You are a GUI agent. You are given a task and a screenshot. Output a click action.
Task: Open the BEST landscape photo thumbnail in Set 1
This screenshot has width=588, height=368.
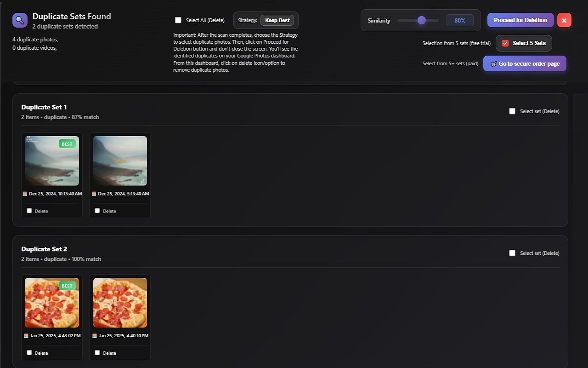click(x=52, y=161)
